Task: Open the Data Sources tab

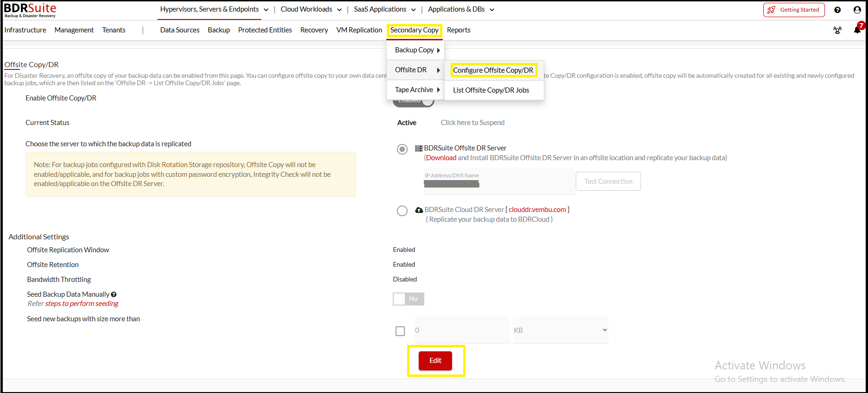Action: point(180,30)
